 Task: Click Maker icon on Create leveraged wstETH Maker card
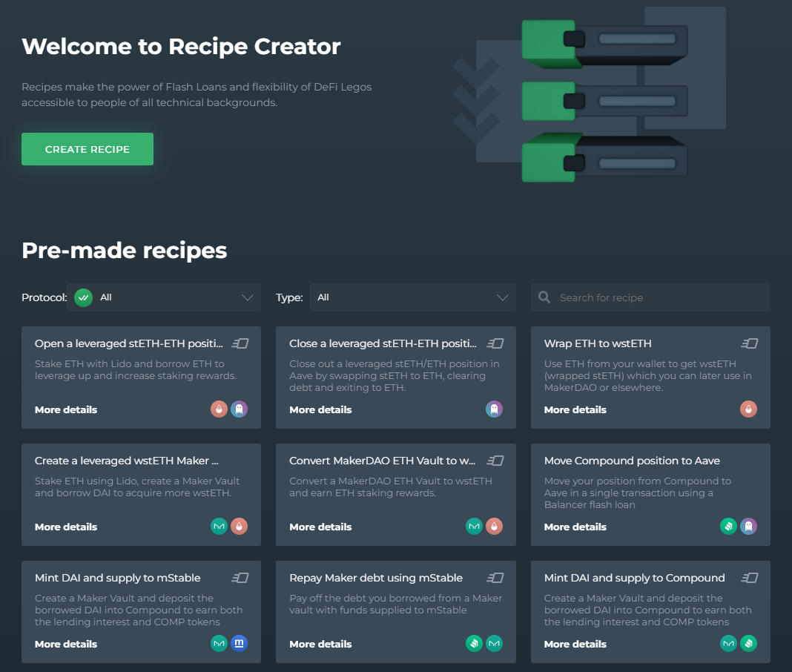[x=219, y=527]
